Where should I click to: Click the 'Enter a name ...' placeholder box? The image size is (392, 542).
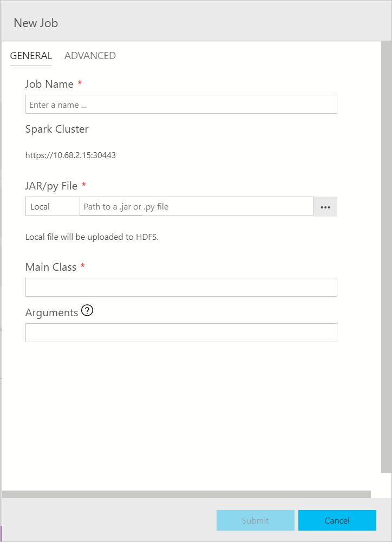coord(181,104)
